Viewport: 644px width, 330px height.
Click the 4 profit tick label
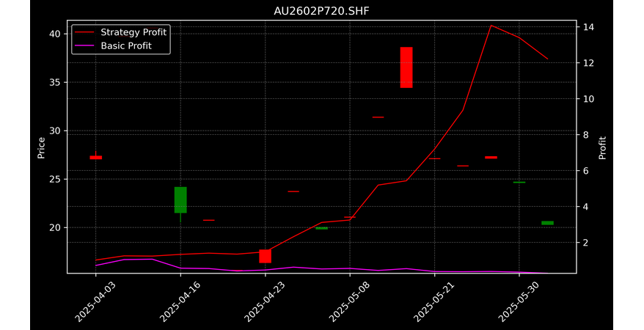585,207
